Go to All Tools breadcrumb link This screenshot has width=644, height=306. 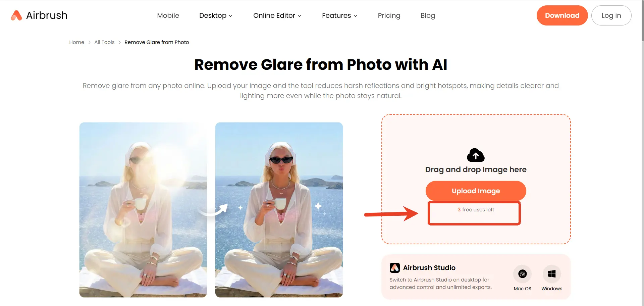(x=104, y=42)
